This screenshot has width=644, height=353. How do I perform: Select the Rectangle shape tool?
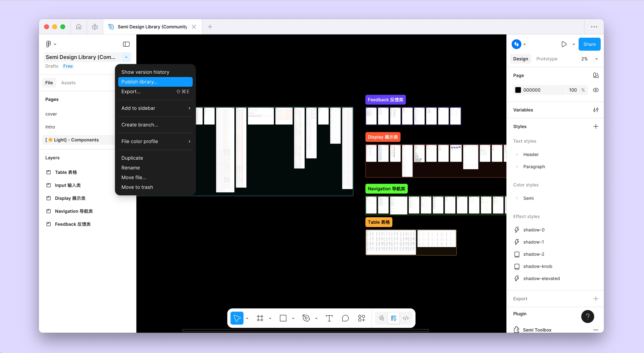[x=283, y=318]
